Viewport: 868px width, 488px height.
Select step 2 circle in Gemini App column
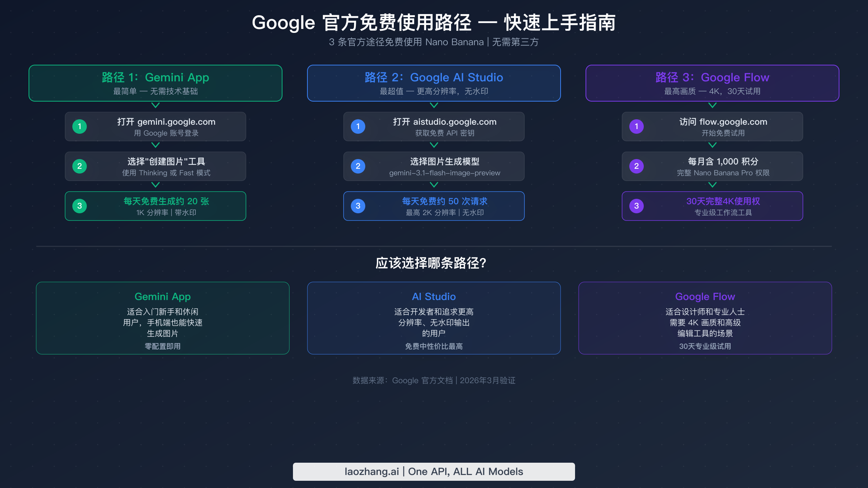(x=80, y=166)
